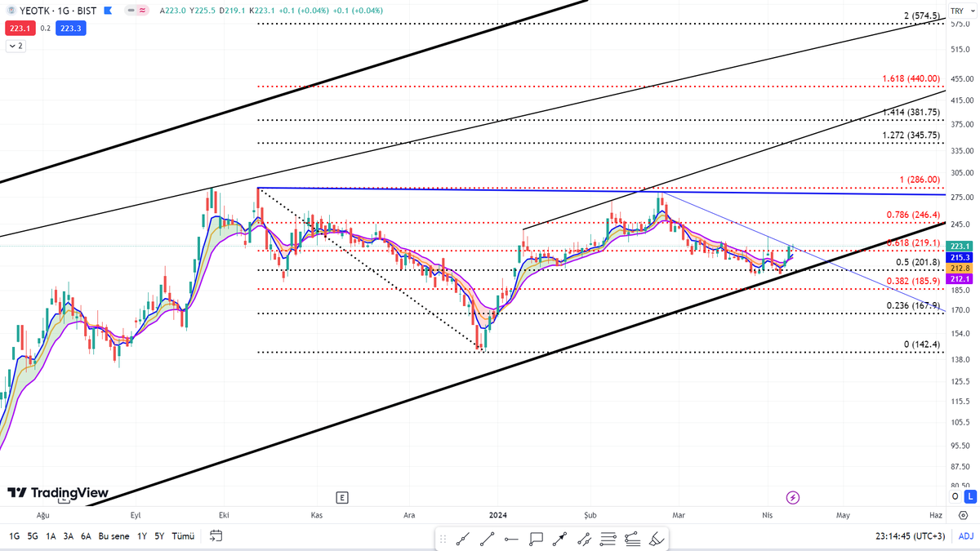Select the horizontal ray drawing tool
Image resolution: width=980 pixels, height=551 pixels.
512,538
